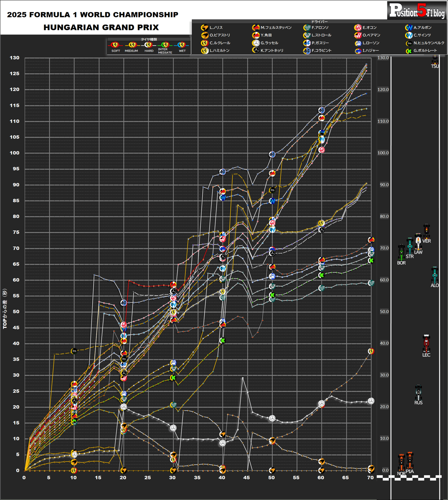Click the Y.角田 Red Bull legend icon
The width and height of the screenshot is (448, 500).
coord(256,35)
